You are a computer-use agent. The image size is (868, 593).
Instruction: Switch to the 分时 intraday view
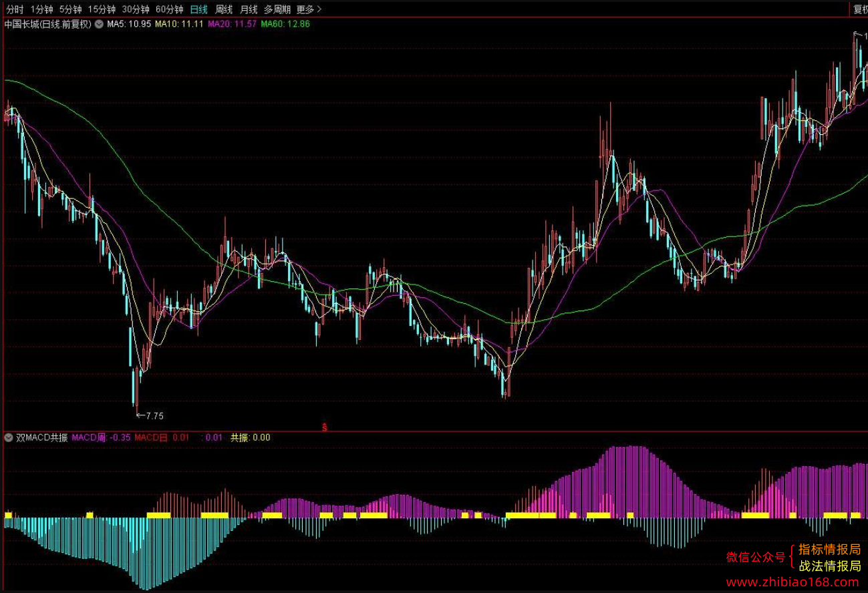[15, 9]
